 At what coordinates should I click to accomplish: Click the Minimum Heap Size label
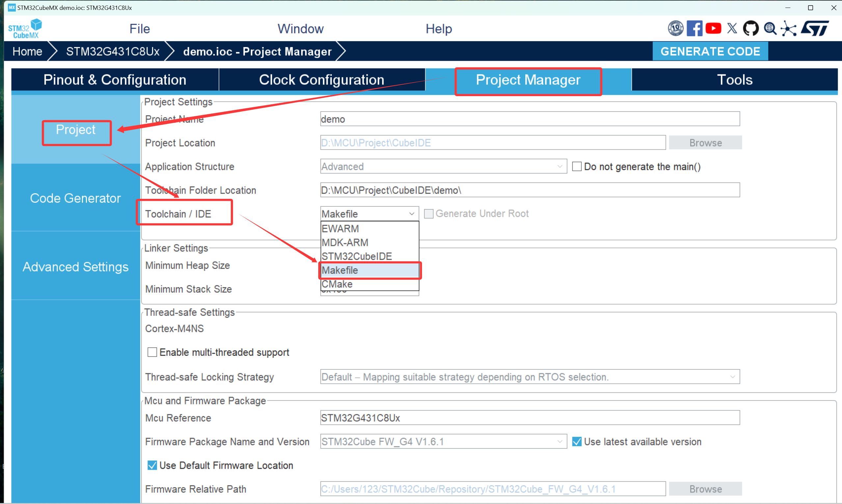[187, 265]
